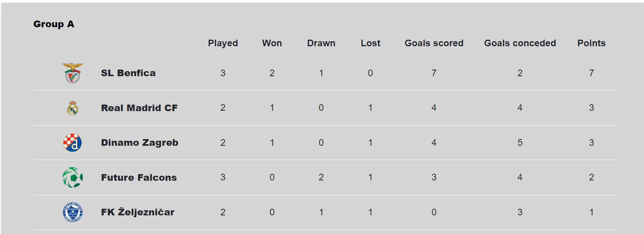
Task: Click the SL Benfica club crest
Action: pos(73,73)
